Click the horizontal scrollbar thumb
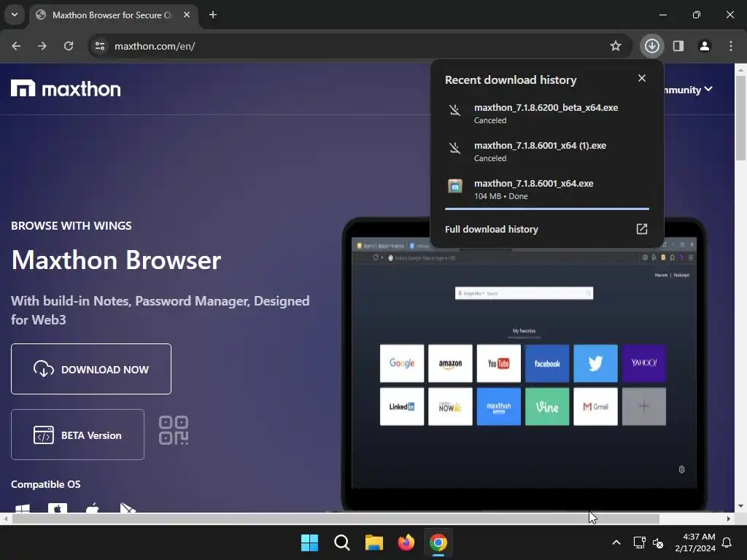The height and width of the screenshot is (560, 747). [x=336, y=519]
